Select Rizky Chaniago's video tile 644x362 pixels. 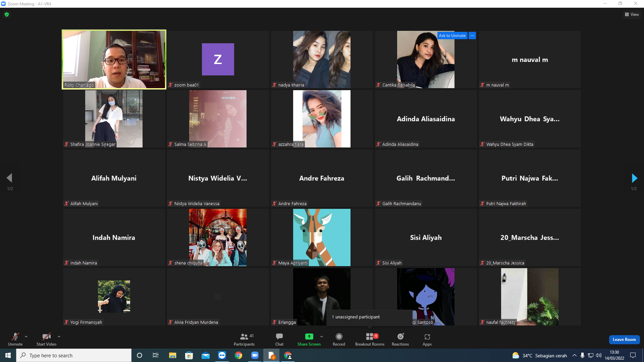point(114,59)
